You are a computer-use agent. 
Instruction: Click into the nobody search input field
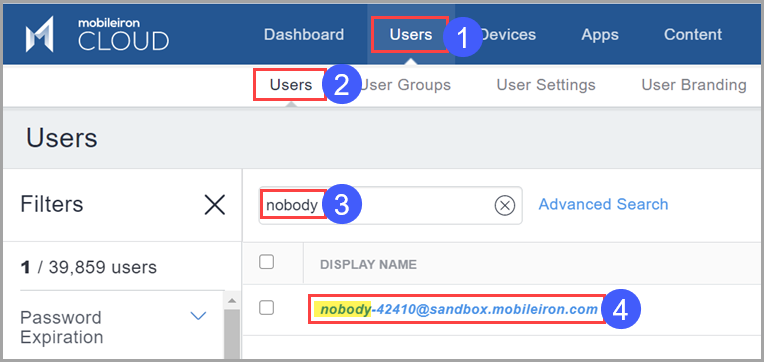tap(390, 206)
